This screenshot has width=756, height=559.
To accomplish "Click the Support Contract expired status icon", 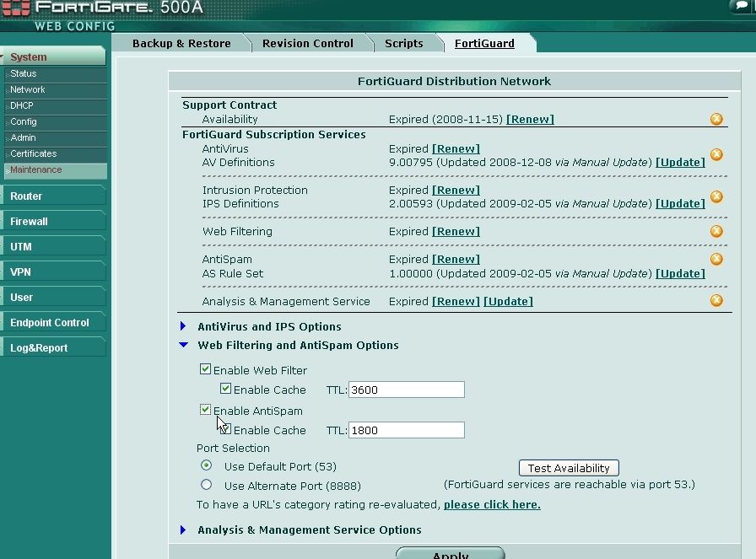I will (716, 119).
